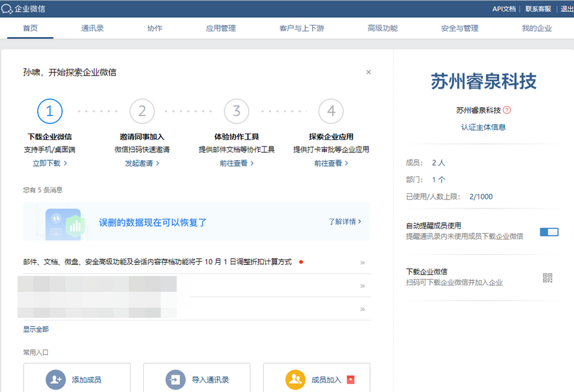Toggle the 自动提醒成员使用 switch

coord(549,232)
